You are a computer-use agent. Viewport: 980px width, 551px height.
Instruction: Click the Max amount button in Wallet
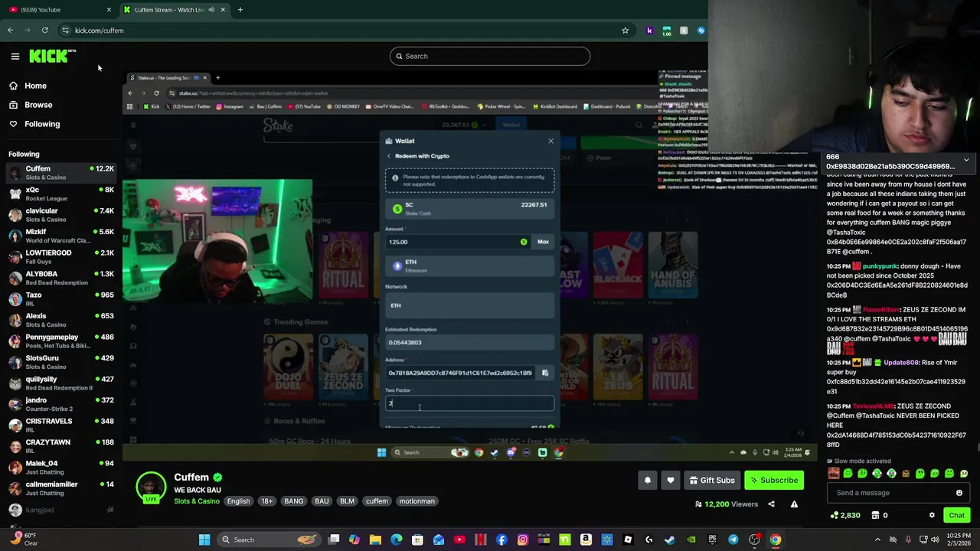coord(543,242)
